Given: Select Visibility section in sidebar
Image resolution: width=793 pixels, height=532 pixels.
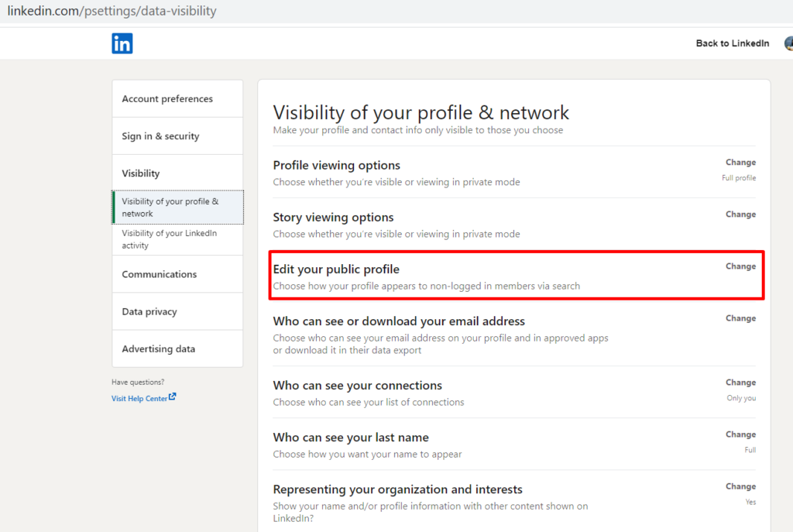Looking at the screenshot, I should pyautogui.click(x=177, y=173).
